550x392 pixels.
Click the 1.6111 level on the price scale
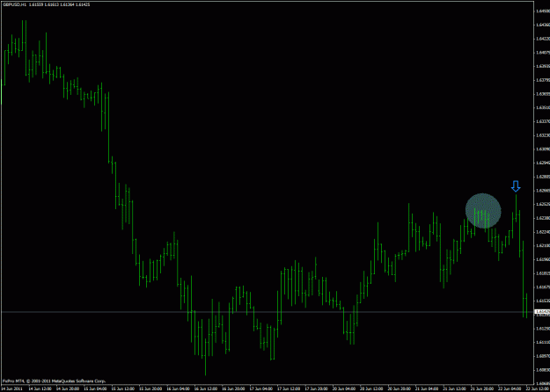coord(543,342)
